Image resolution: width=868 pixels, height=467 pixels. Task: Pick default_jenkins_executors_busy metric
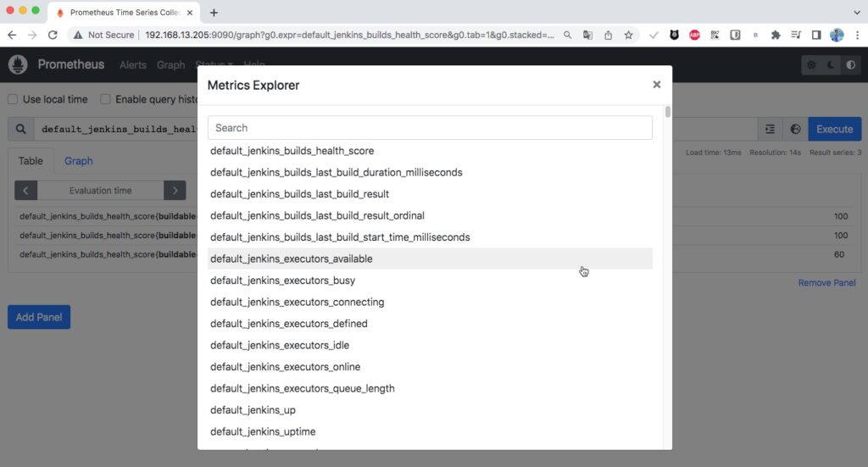[x=430, y=280]
